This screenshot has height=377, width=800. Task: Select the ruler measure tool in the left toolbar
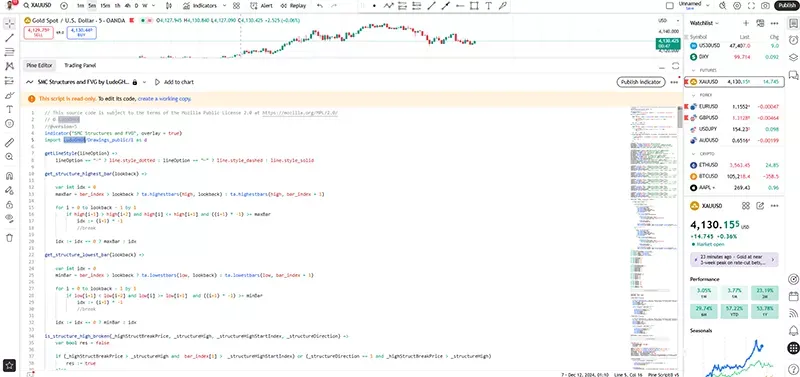(9, 142)
